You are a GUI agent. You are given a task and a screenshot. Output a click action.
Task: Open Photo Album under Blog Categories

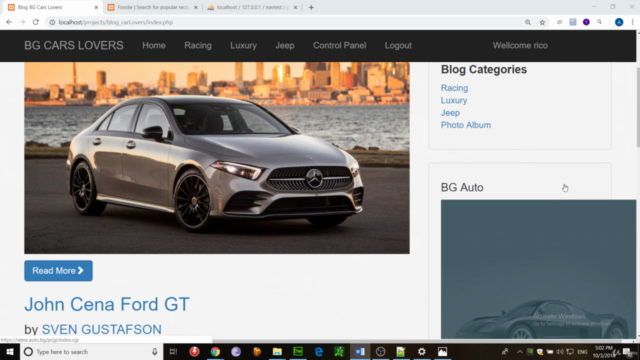click(x=466, y=125)
